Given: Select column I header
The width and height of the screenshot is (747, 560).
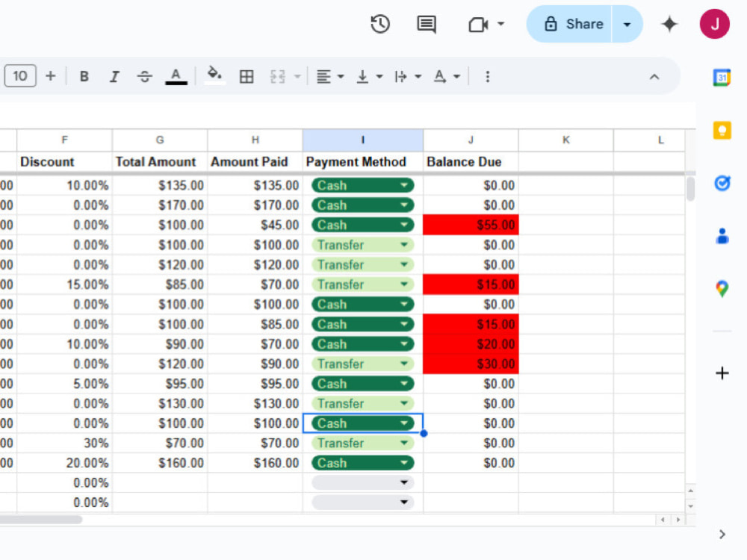Looking at the screenshot, I should [363, 140].
